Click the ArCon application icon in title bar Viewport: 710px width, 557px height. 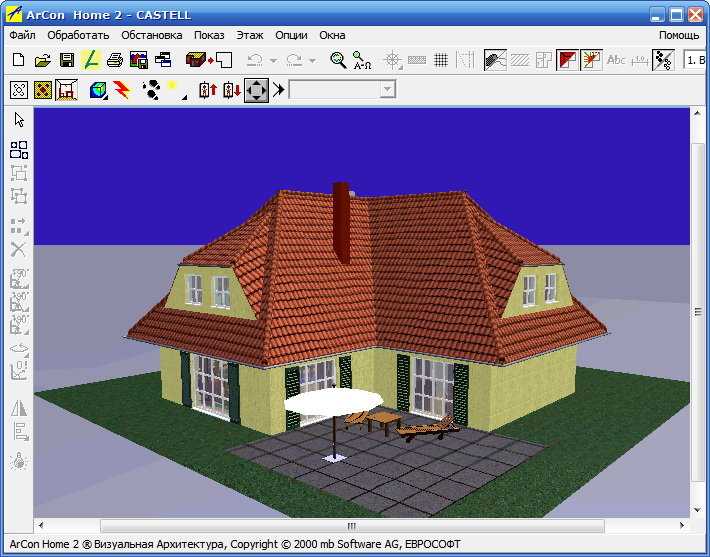click(14, 14)
